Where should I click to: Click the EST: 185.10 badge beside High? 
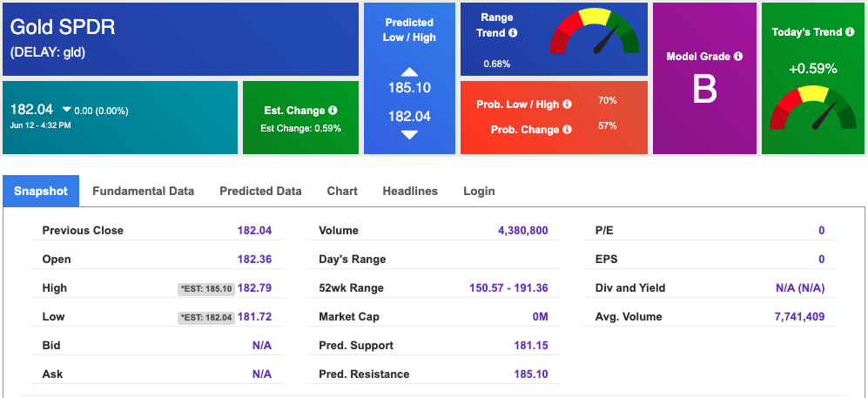(x=206, y=288)
